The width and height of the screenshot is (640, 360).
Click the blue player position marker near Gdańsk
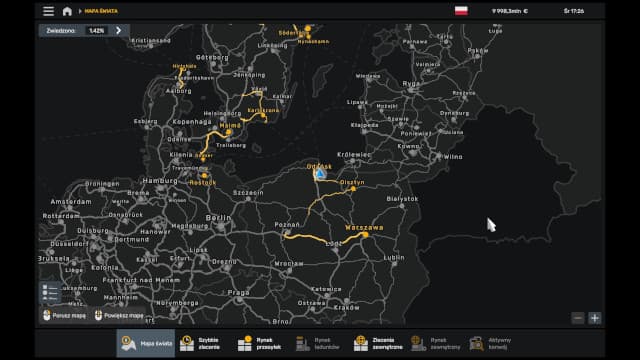pyautogui.click(x=321, y=174)
